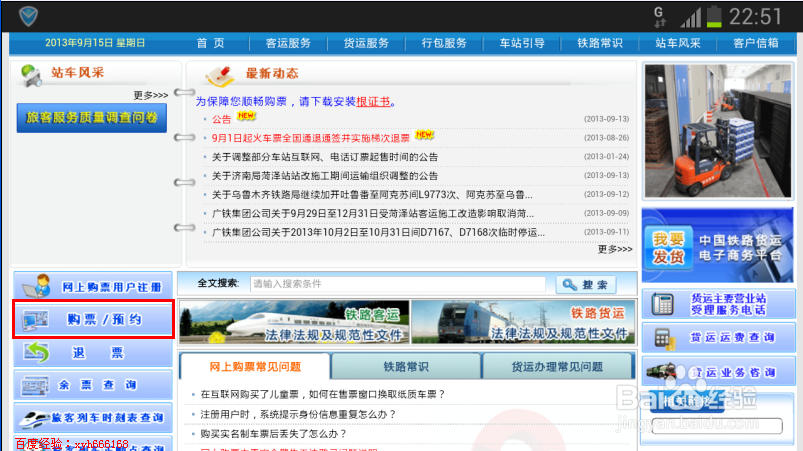Image resolution: width=803 pixels, height=451 pixels.
Task: Open the 客运服务 menu
Action: pyautogui.click(x=288, y=43)
